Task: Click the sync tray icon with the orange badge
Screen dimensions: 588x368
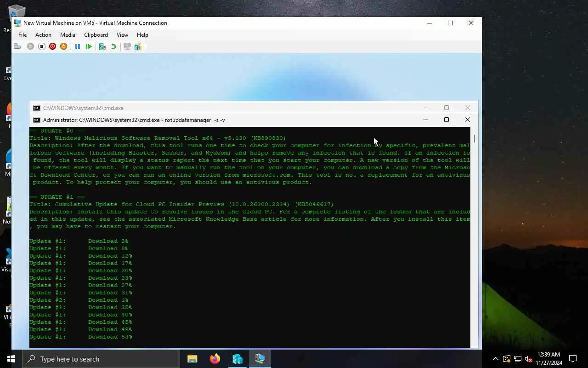Action: [x=507, y=359]
